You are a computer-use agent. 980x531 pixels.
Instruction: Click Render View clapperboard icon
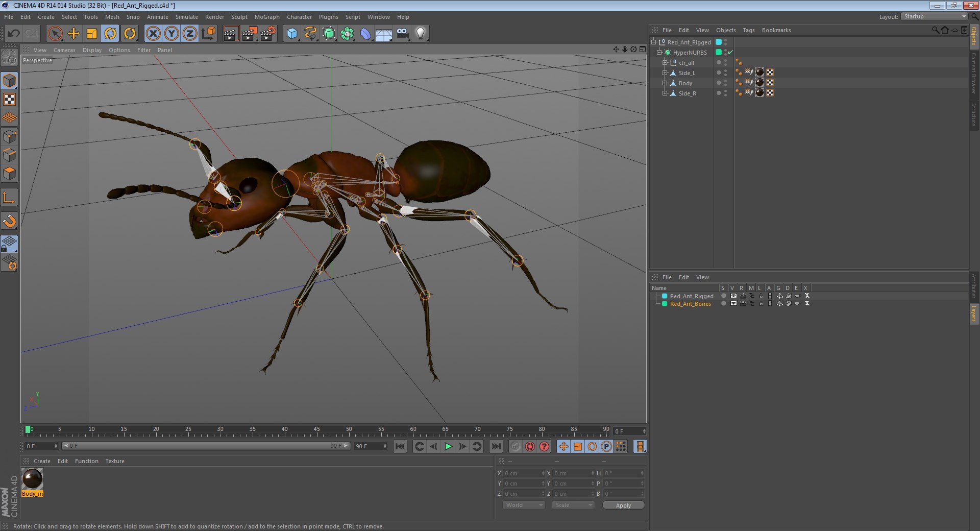230,34
